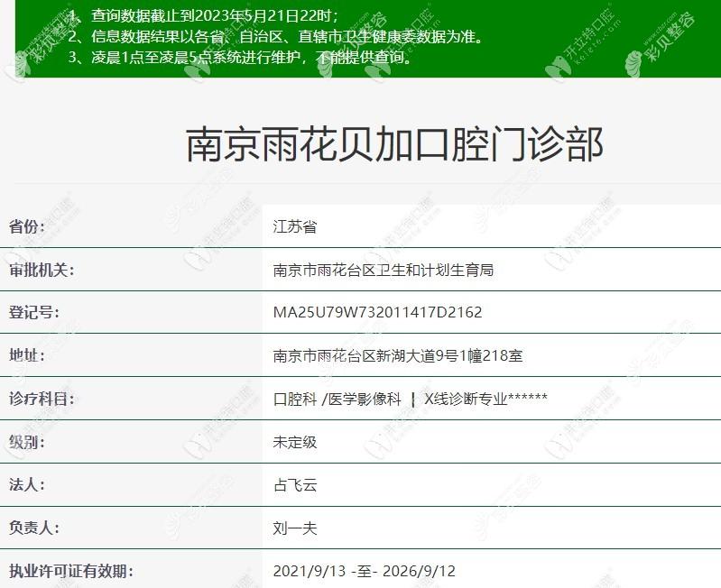
Task: Select the 法人 label
Action: pos(27,484)
